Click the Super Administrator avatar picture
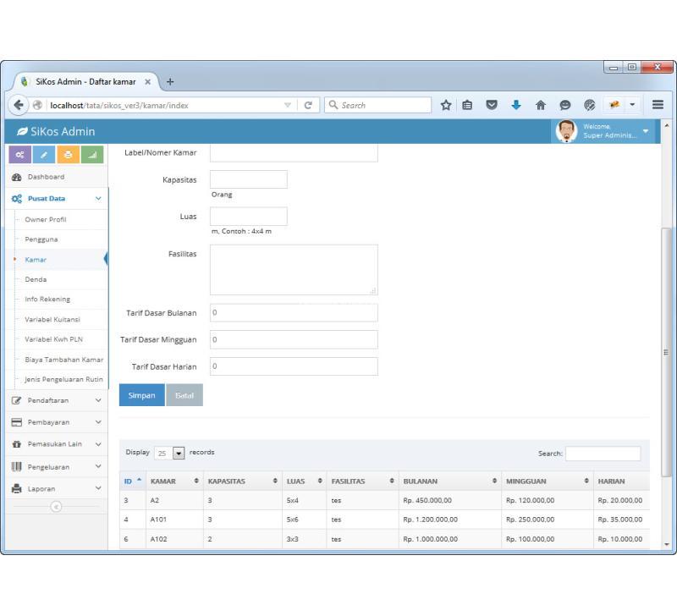 (566, 132)
